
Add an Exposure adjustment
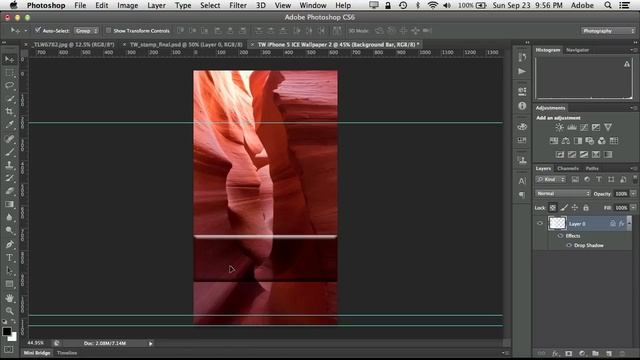pos(596,127)
